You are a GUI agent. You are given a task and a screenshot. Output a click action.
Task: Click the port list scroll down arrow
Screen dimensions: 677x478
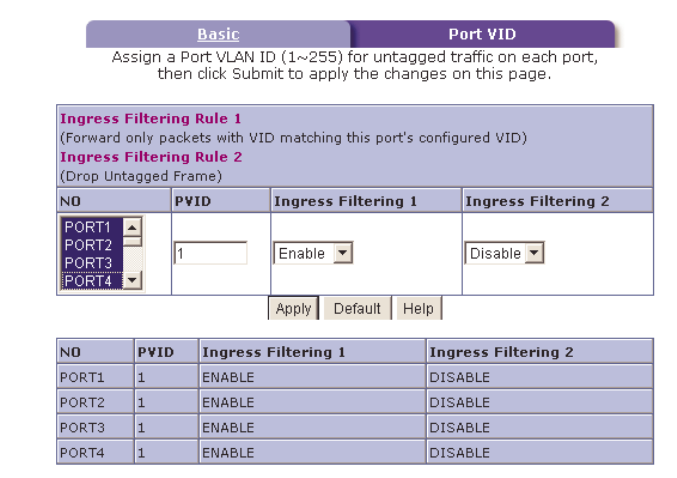point(132,281)
